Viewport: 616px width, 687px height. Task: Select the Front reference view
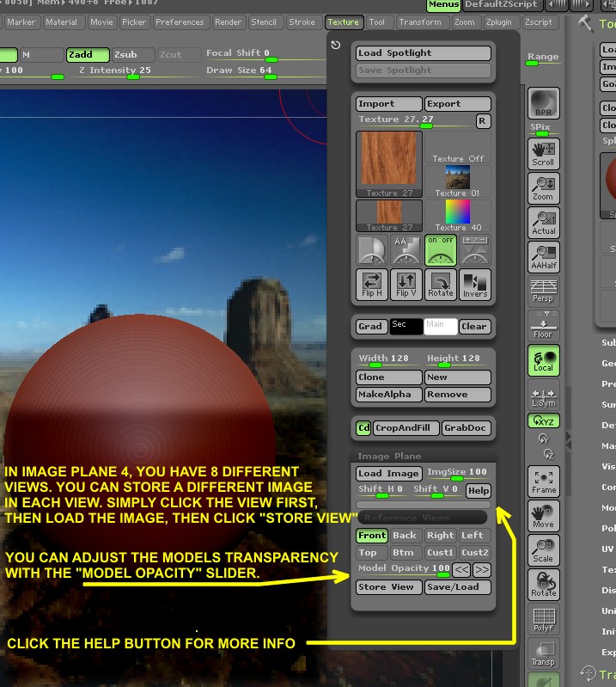pyautogui.click(x=372, y=536)
